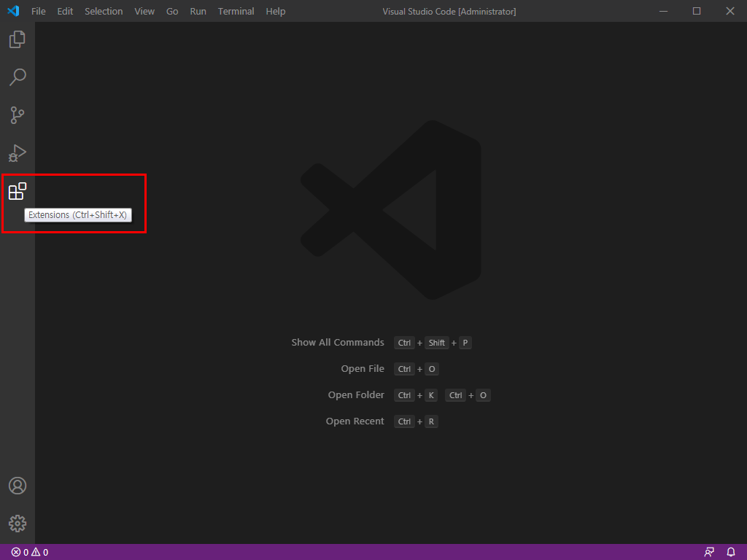Open the Edit menu
Image resolution: width=747 pixels, height=560 pixels.
point(65,11)
